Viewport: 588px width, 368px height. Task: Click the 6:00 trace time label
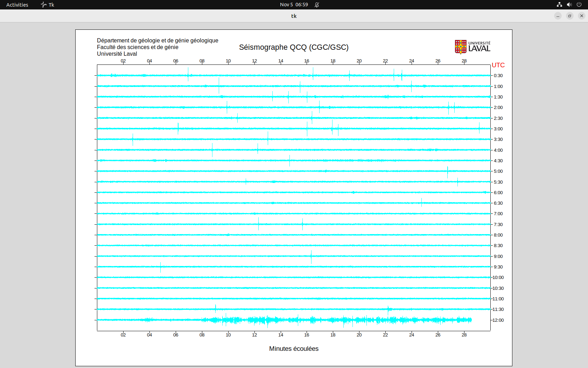coord(498,193)
